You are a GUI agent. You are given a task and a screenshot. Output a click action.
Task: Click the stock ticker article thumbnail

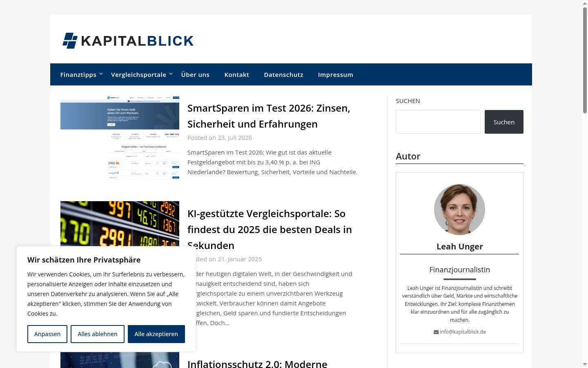click(120, 224)
